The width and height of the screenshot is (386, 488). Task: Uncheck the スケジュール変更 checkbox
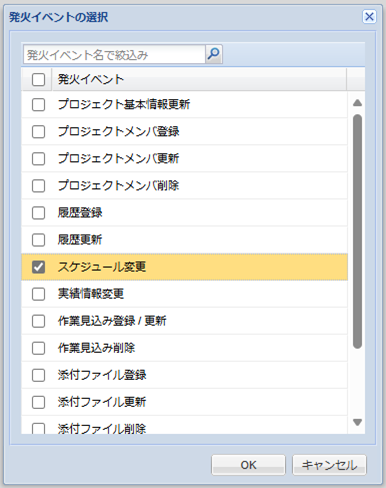click(38, 267)
